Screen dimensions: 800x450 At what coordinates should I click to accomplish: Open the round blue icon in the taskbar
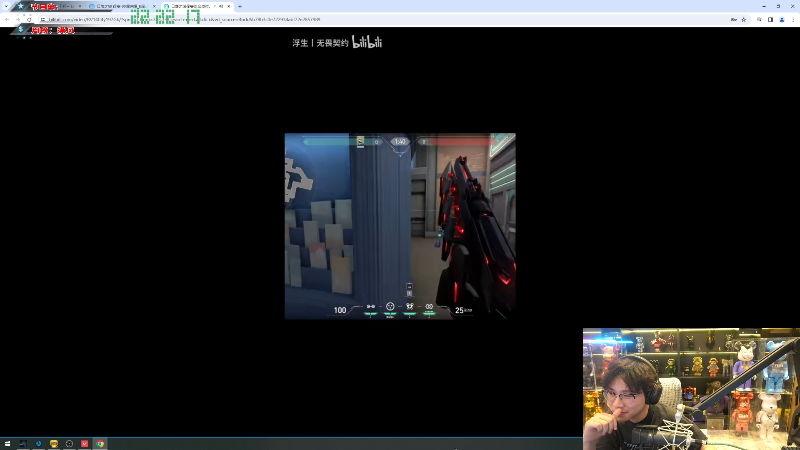click(38, 444)
